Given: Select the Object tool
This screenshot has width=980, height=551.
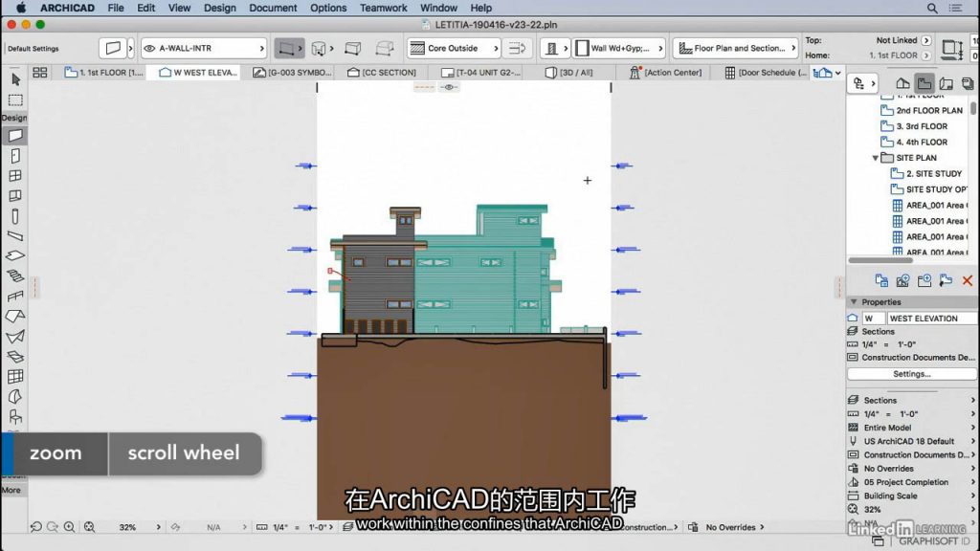Looking at the screenshot, I should [x=15, y=417].
